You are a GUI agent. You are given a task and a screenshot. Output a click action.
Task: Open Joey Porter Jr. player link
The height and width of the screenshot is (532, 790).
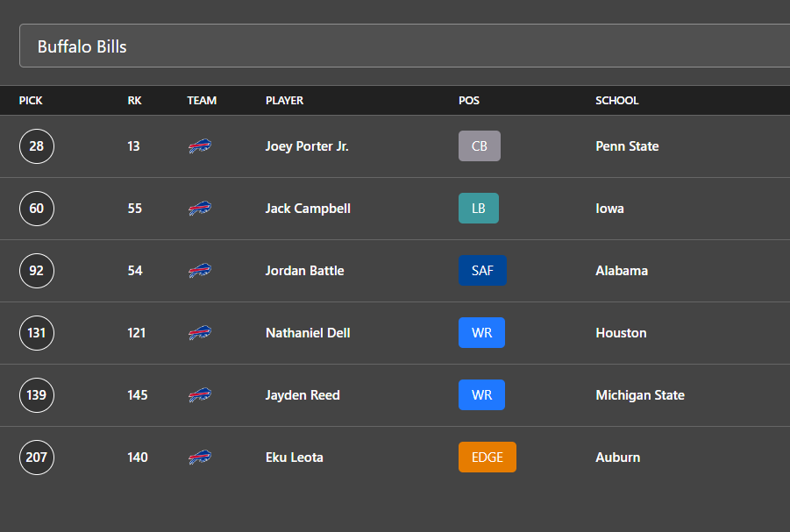307,146
